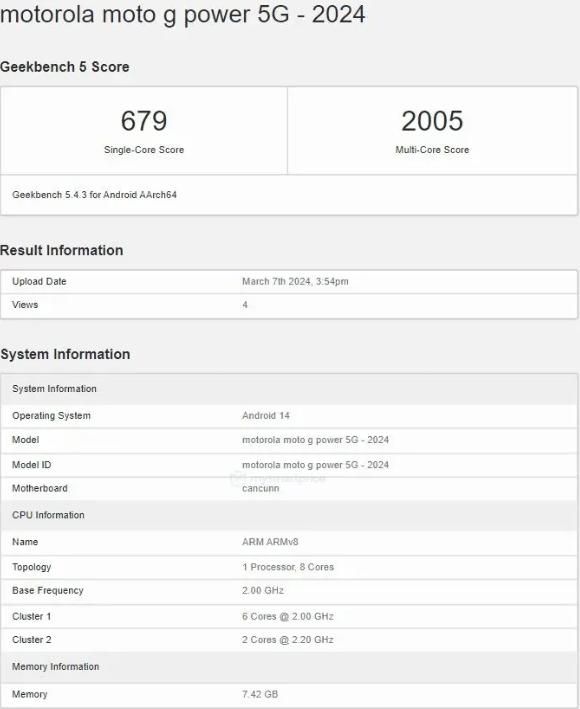Click the 'Name' row label
The height and width of the screenshot is (709, 580).
(x=25, y=542)
